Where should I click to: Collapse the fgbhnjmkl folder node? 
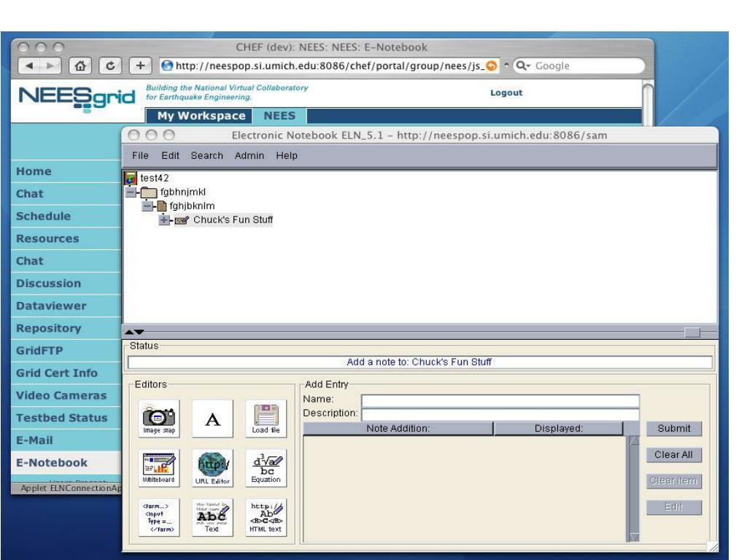[x=131, y=192]
